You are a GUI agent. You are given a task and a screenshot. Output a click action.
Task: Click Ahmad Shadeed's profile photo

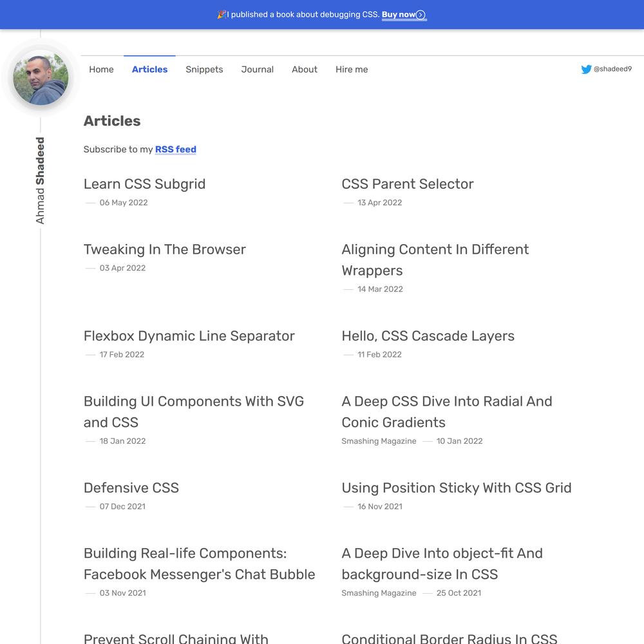pos(41,78)
